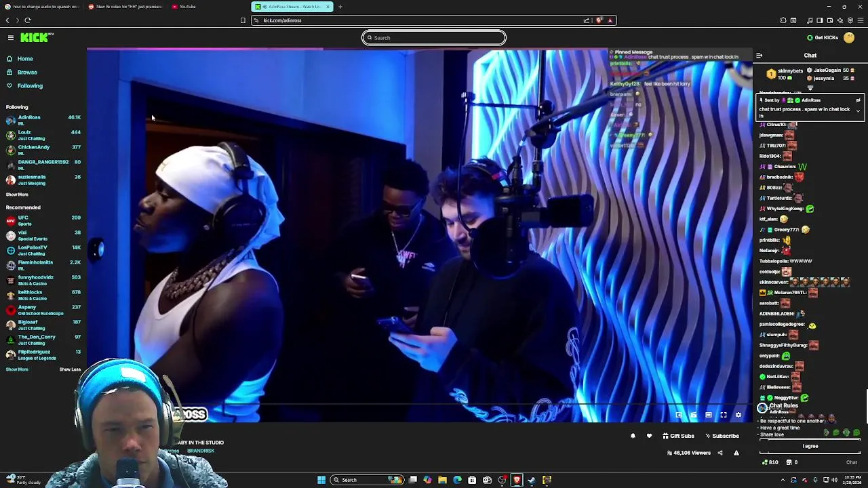
Task: Click the Kick logo
Action: coord(36,37)
